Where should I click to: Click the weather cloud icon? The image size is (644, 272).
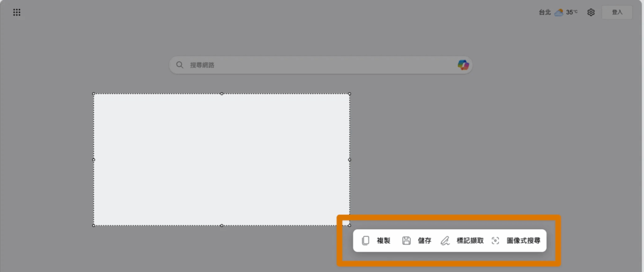click(x=558, y=13)
